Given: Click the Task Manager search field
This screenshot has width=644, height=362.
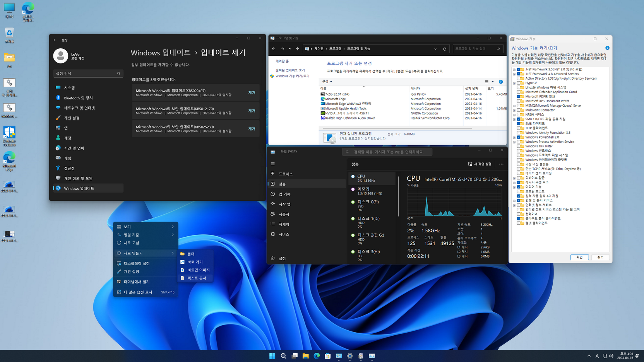Looking at the screenshot, I should [387, 152].
